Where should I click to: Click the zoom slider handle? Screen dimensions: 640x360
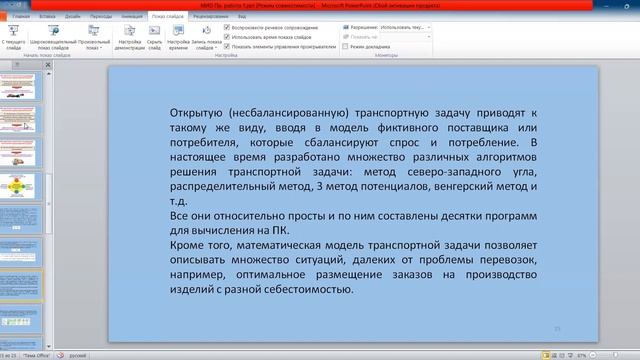click(616, 356)
